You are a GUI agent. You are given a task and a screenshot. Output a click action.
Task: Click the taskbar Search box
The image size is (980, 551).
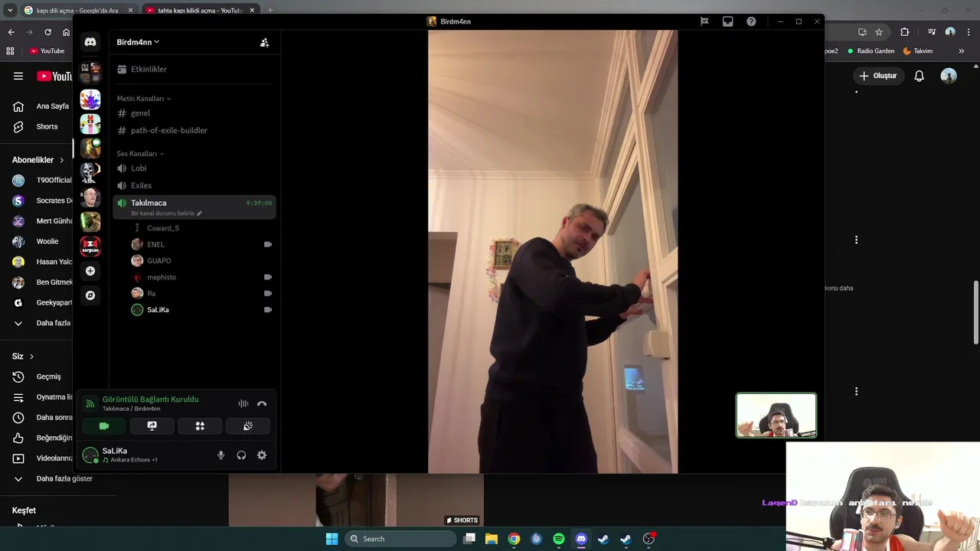(x=400, y=539)
